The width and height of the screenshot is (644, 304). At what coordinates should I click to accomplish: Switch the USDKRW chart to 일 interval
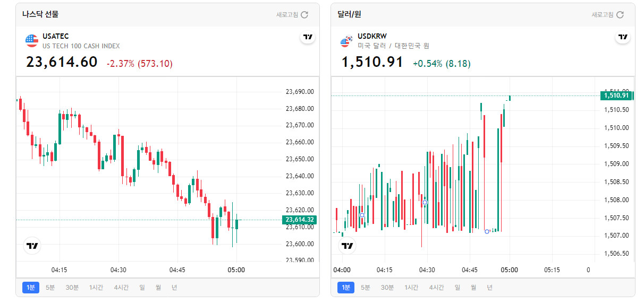[457, 288]
